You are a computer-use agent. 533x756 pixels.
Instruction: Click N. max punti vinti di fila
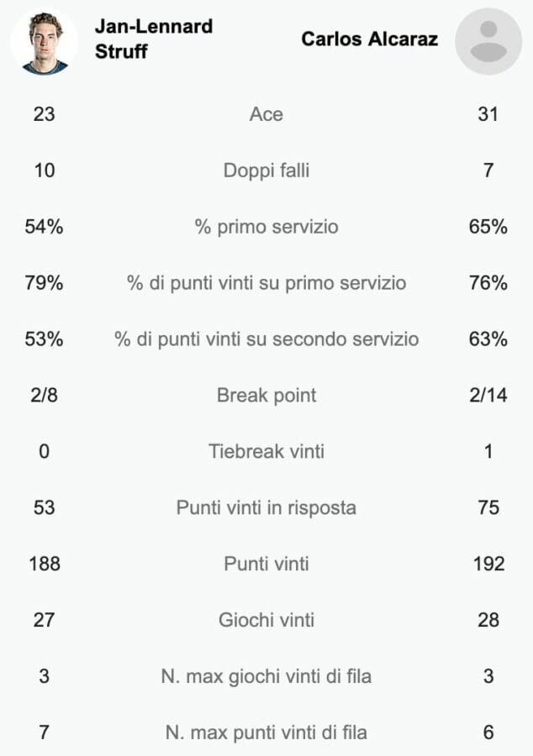click(x=266, y=732)
